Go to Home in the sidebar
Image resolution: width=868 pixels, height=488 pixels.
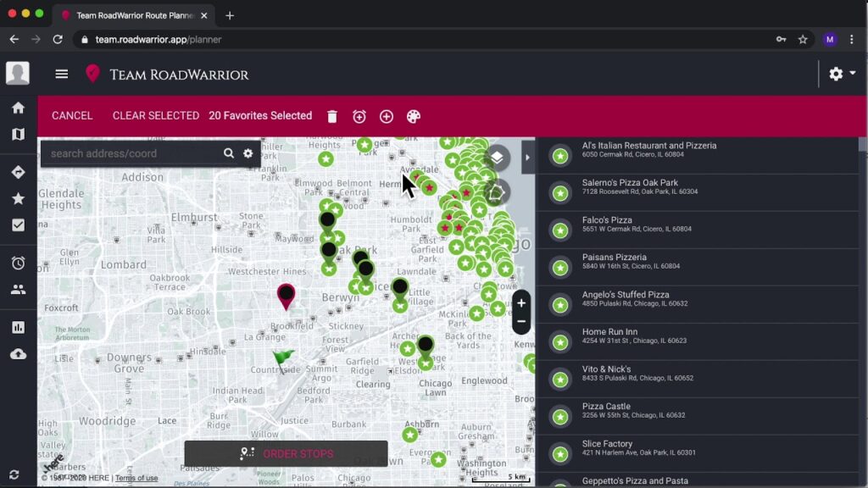point(19,108)
